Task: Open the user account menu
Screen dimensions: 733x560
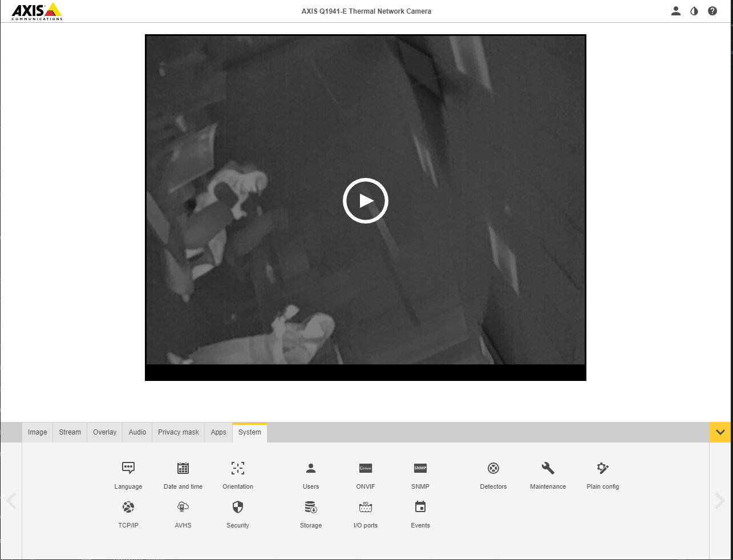Action: (676, 11)
